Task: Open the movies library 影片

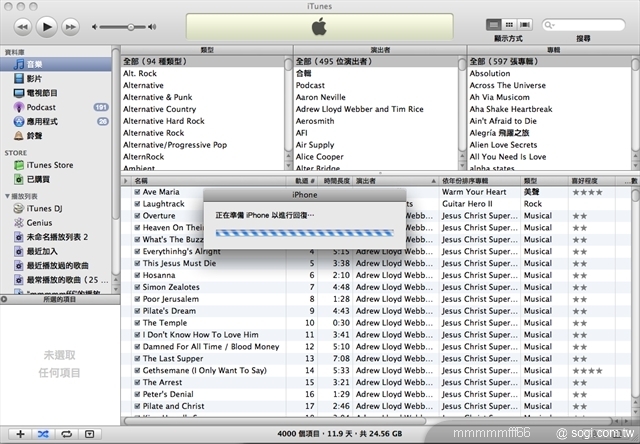Action: 56,78
